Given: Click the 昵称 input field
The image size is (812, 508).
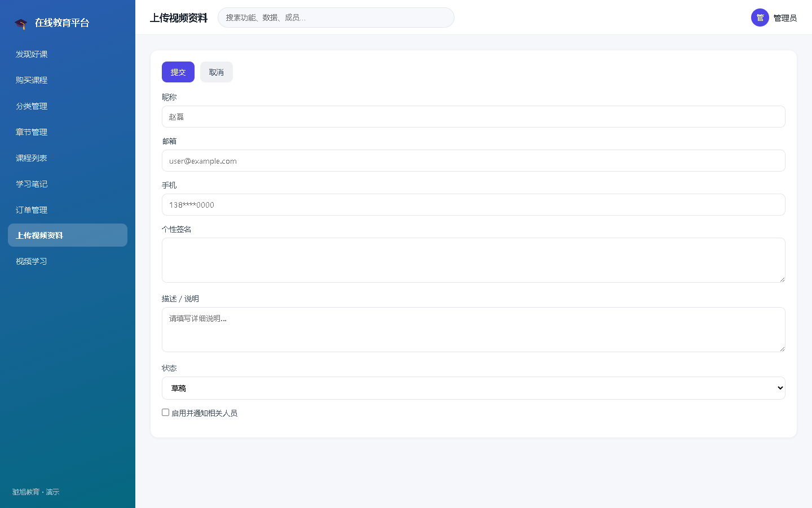Looking at the screenshot, I should click(474, 117).
